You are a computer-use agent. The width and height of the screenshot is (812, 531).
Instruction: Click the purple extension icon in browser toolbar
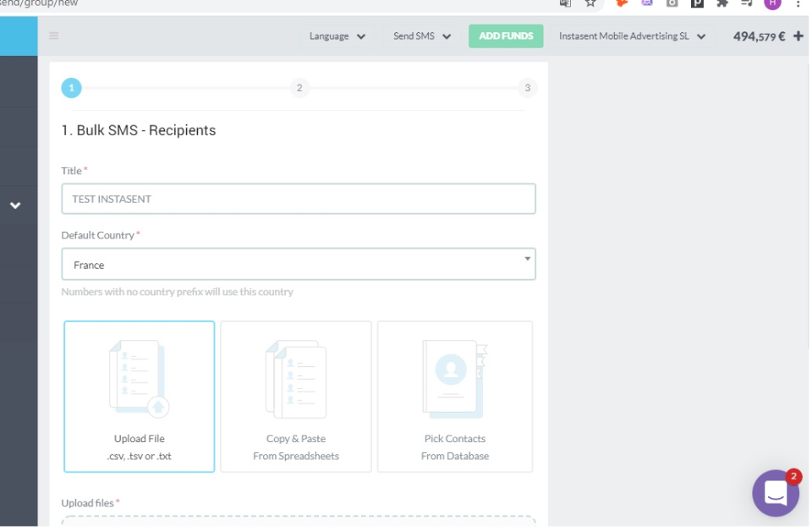[x=647, y=3]
